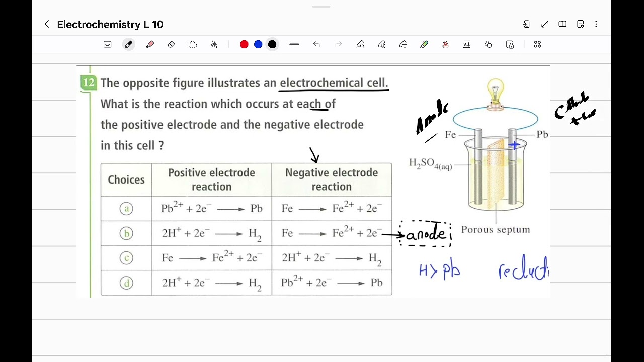Toggle the page lock icon
This screenshot has height=362, width=644.
coord(510,44)
